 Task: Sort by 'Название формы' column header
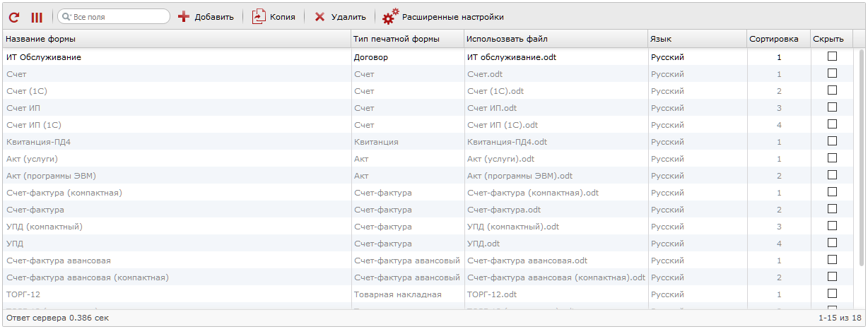177,39
